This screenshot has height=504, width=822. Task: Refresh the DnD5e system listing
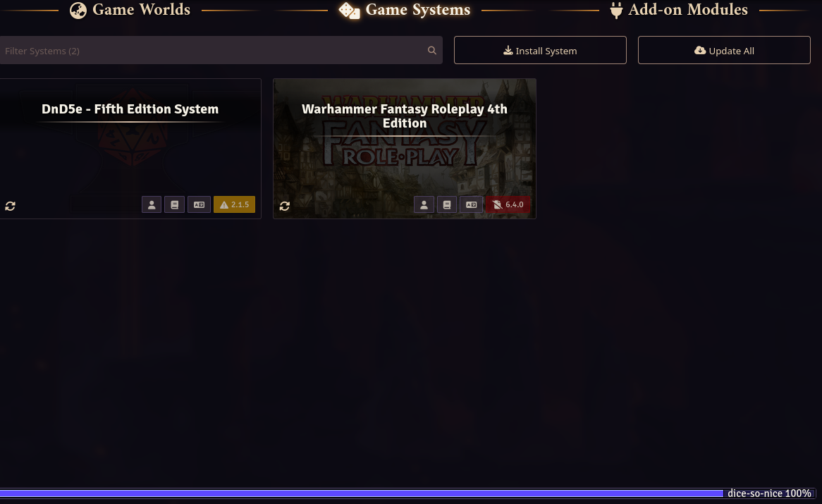(x=10, y=206)
